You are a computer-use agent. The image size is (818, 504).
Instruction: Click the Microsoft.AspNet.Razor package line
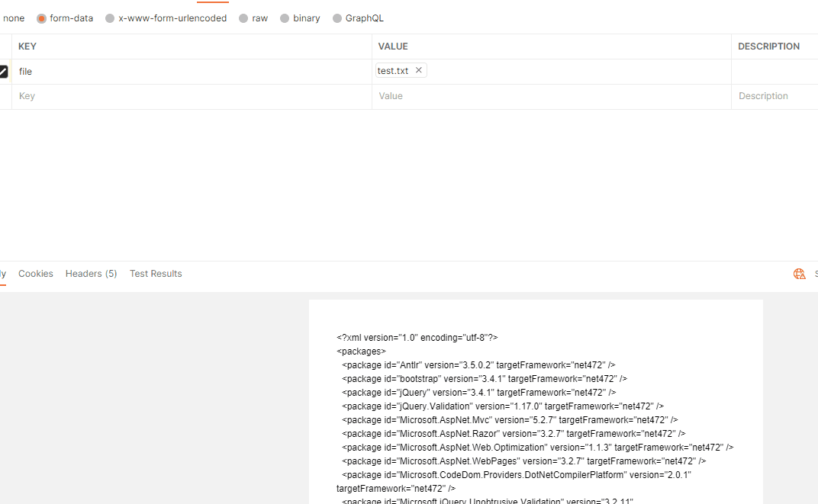point(514,434)
